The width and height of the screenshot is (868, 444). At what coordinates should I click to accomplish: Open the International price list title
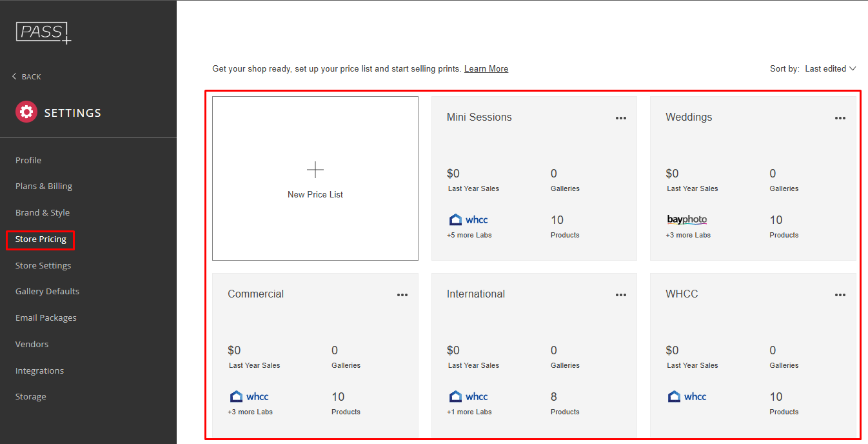click(x=475, y=294)
